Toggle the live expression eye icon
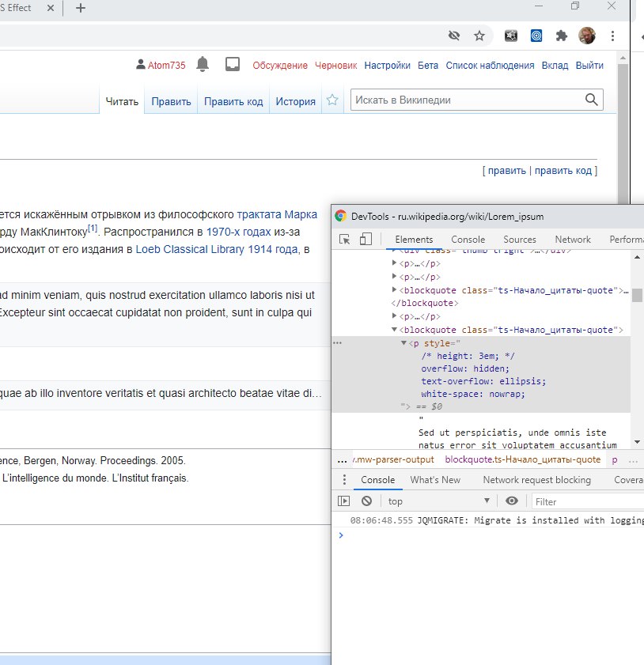The image size is (644, 665). [x=512, y=501]
